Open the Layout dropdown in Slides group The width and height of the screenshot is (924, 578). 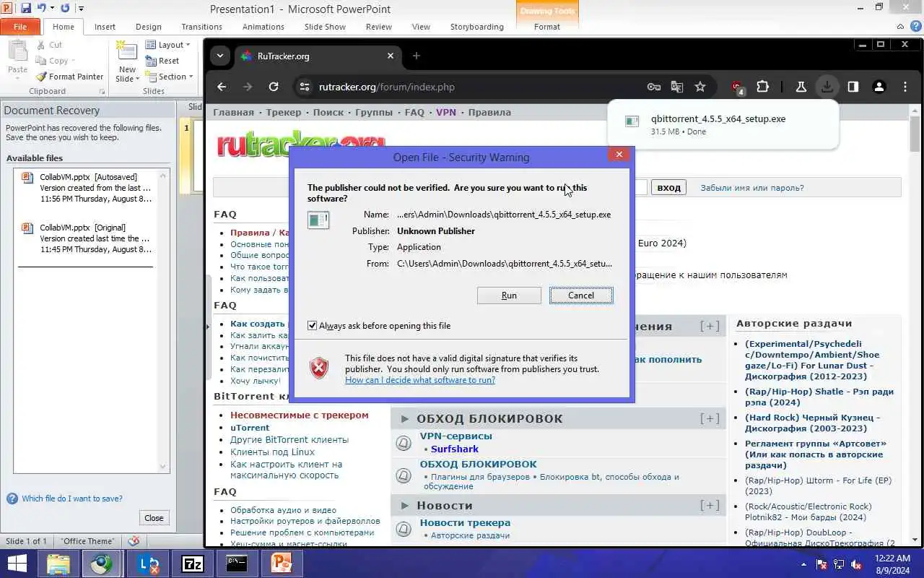pos(168,45)
